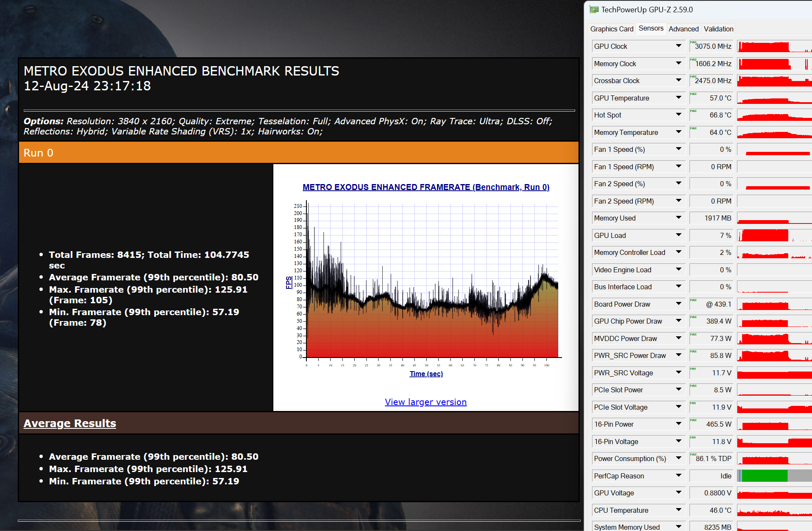Viewport: 812px width, 531px height.
Task: Click the GPU Clock value 3075.0 MHz
Action: (x=711, y=46)
